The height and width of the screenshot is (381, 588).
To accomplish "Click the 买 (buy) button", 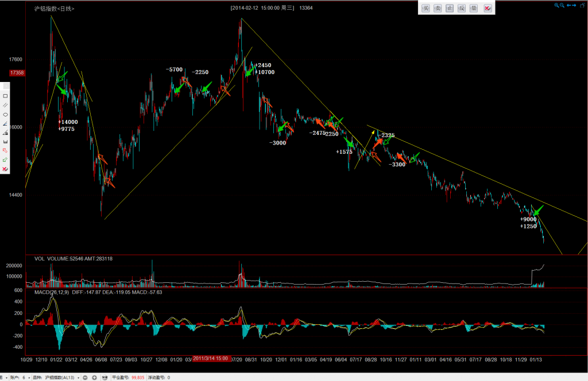I will [425, 8].
